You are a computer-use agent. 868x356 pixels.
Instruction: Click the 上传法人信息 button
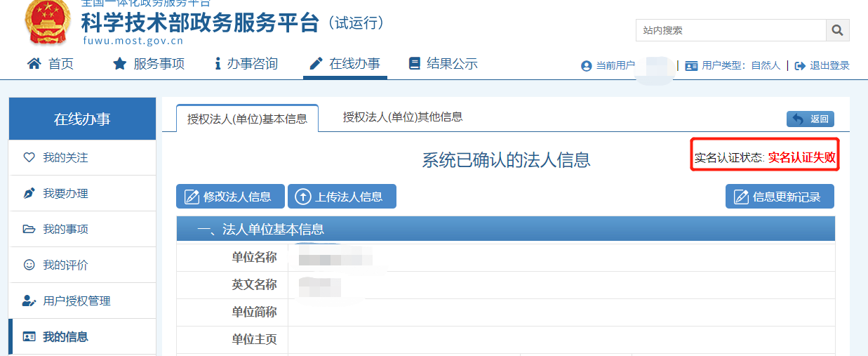tap(342, 197)
